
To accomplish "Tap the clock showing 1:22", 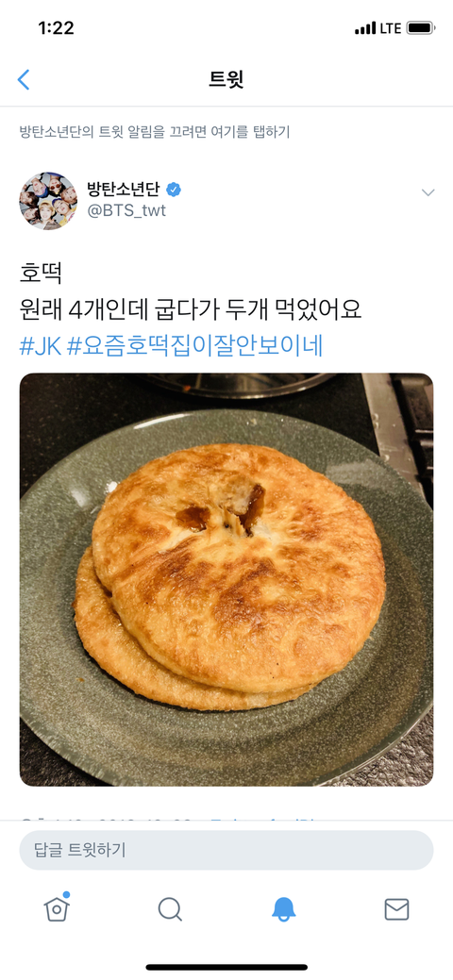I will 56,28.
